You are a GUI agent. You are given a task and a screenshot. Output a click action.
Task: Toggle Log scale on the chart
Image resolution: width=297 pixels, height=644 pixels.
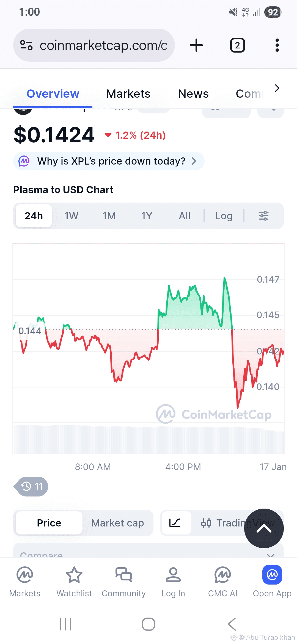pyautogui.click(x=224, y=216)
